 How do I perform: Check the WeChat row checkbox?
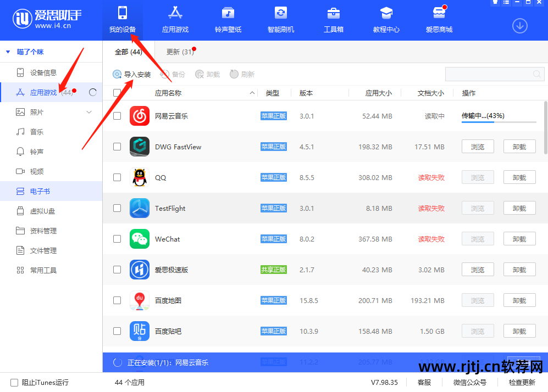(117, 239)
